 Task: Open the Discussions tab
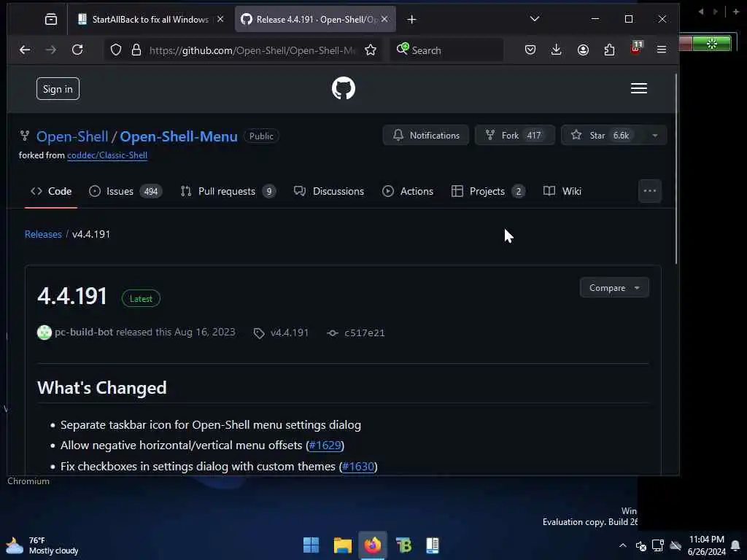tap(329, 191)
